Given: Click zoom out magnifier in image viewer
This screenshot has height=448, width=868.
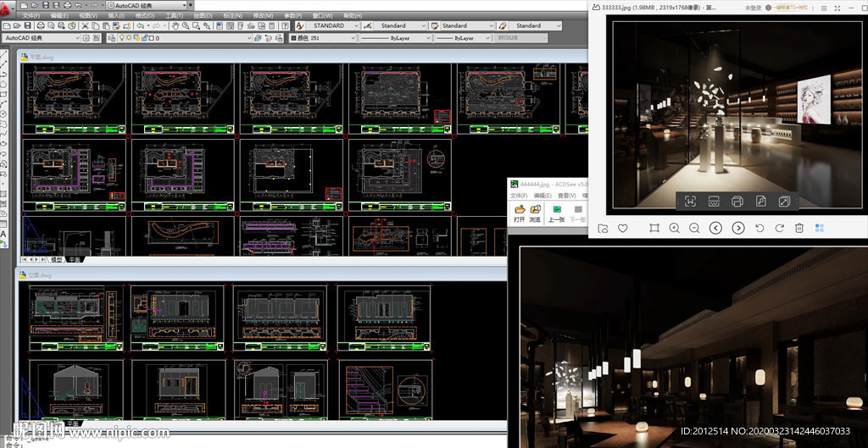Looking at the screenshot, I should coord(695,228).
